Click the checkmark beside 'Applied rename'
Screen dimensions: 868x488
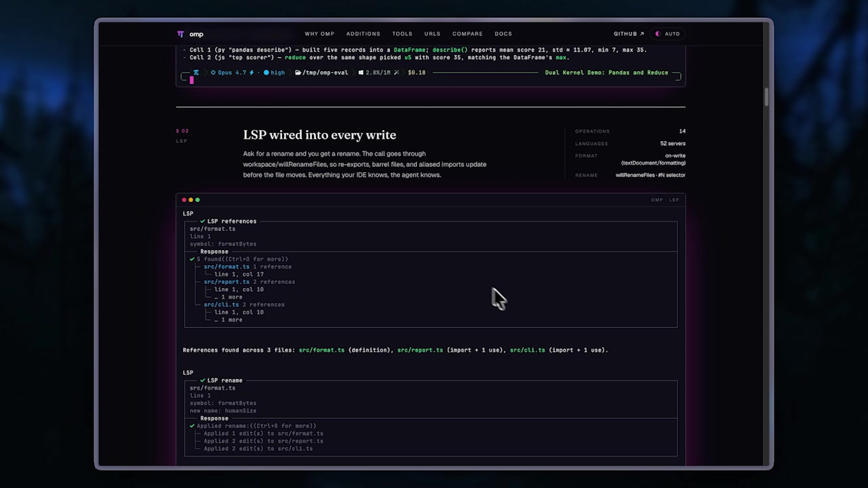click(x=193, y=426)
